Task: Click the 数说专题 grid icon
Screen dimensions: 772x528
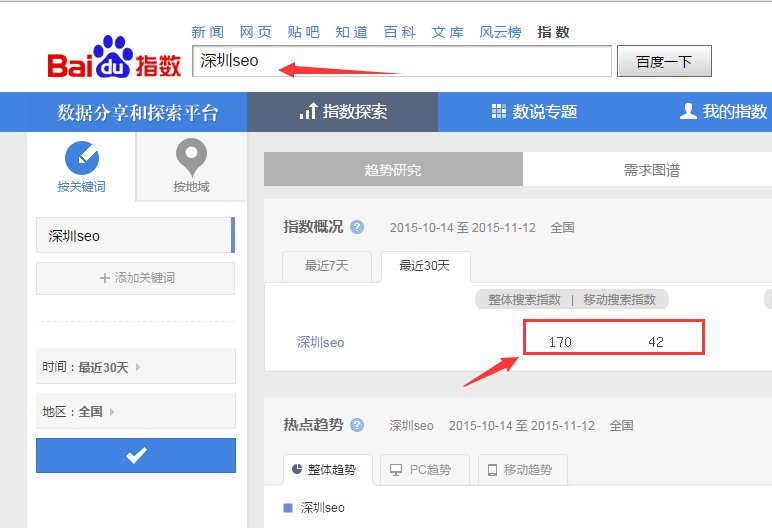Action: coord(499,111)
